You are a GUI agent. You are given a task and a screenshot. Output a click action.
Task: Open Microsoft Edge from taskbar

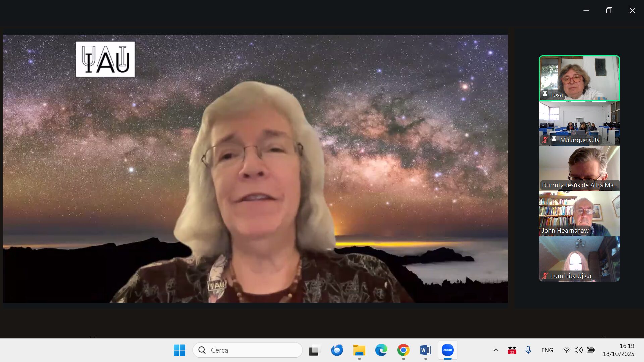(381, 350)
